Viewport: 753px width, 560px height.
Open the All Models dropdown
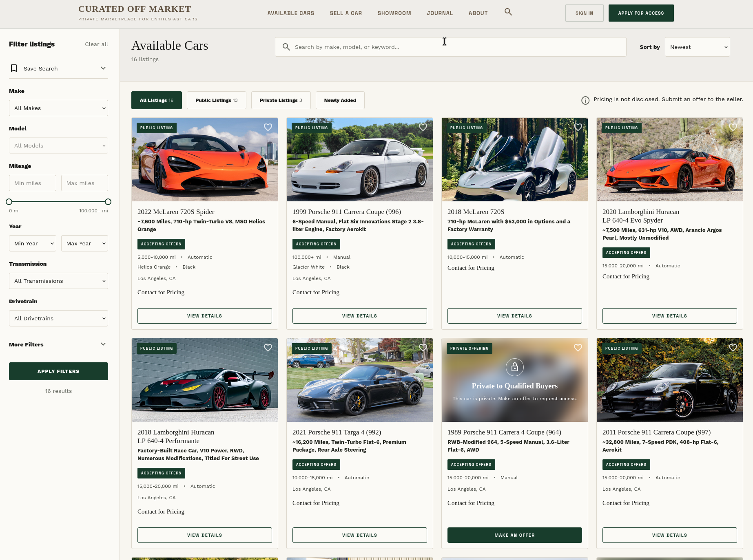pyautogui.click(x=58, y=146)
